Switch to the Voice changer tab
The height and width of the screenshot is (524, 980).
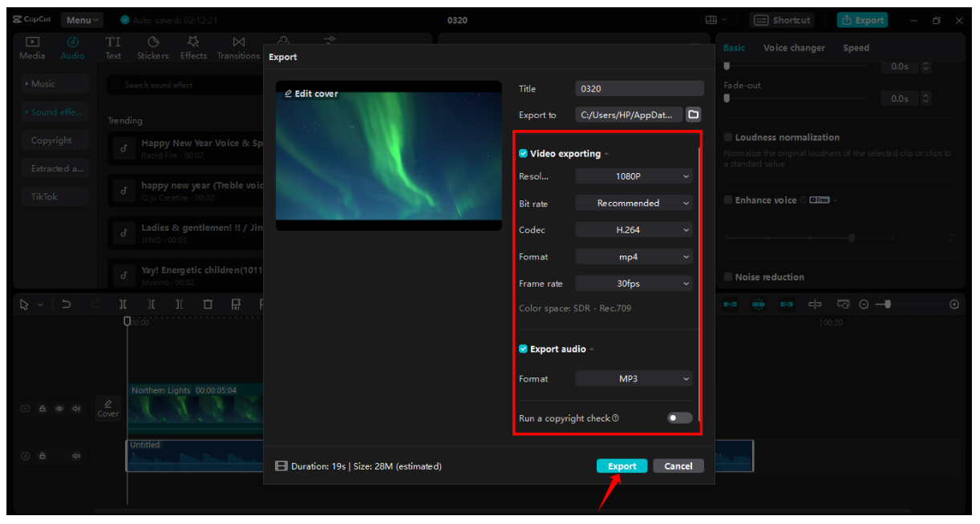click(x=794, y=48)
